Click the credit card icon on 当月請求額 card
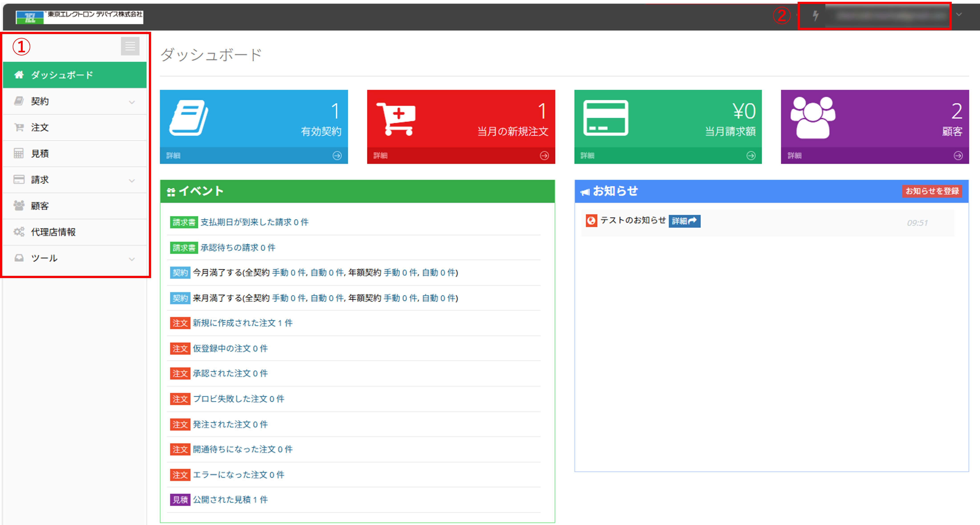This screenshot has height=525, width=980. (x=606, y=118)
